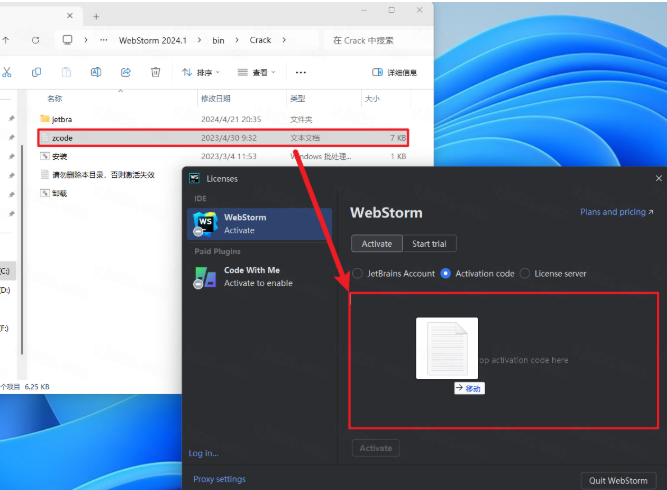Click the Copy icon in Explorer toolbar
The width and height of the screenshot is (667, 490).
click(37, 72)
